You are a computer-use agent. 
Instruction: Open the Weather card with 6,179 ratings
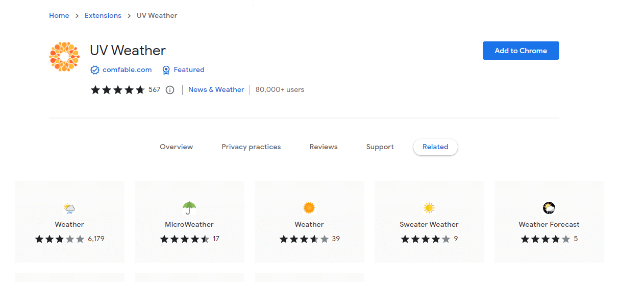pos(69,222)
